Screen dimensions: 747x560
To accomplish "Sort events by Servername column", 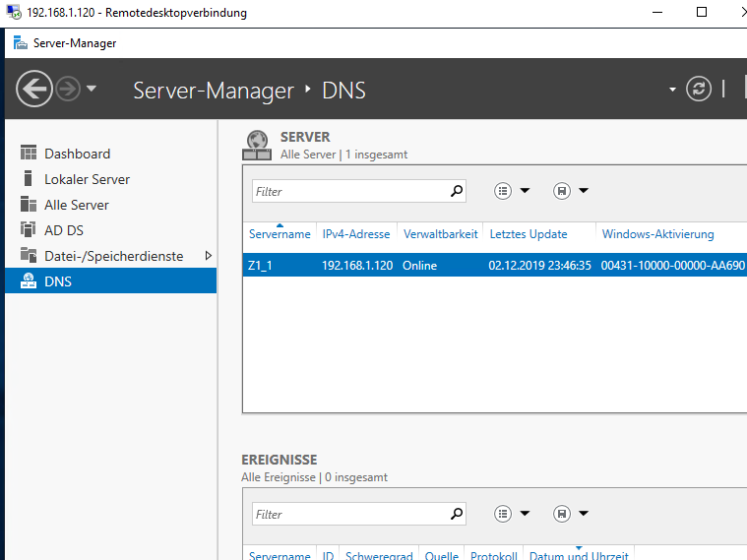I will 280,555.
